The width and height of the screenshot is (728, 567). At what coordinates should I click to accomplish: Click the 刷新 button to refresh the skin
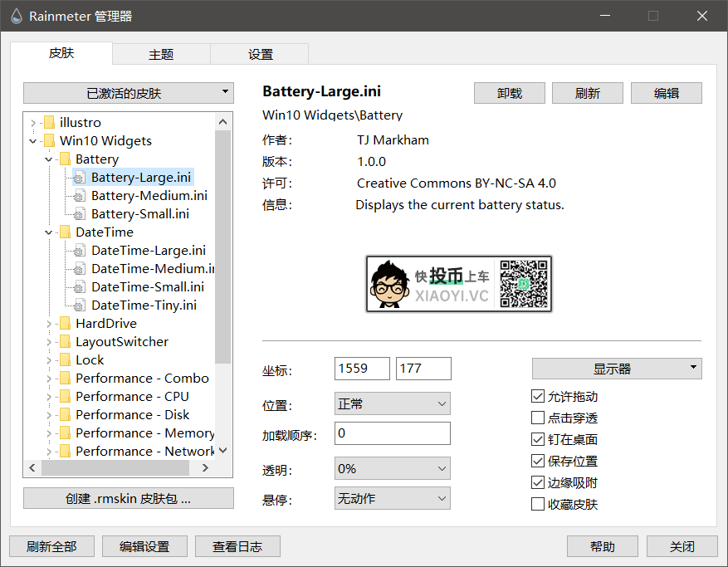[x=587, y=93]
